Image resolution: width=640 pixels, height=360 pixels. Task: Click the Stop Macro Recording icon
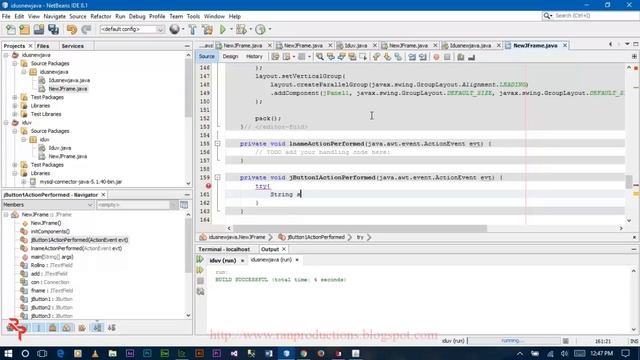pos(447,57)
